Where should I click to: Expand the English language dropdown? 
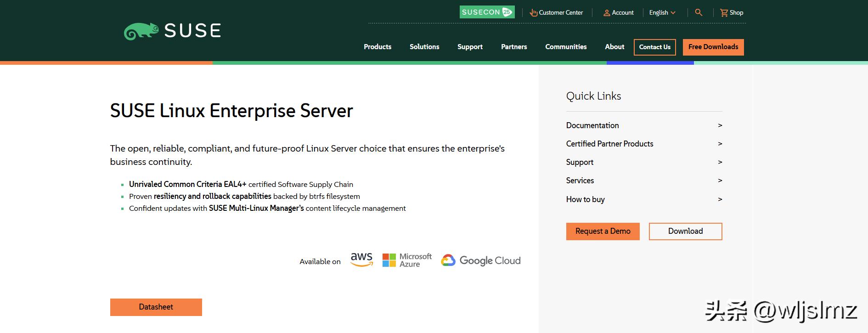[x=662, y=13]
